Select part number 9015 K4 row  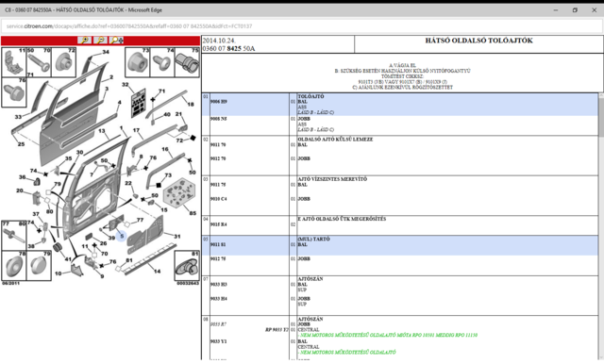(x=400, y=224)
